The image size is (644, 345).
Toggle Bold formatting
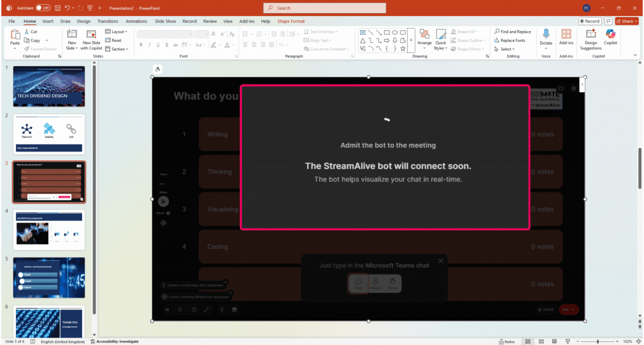(141, 45)
